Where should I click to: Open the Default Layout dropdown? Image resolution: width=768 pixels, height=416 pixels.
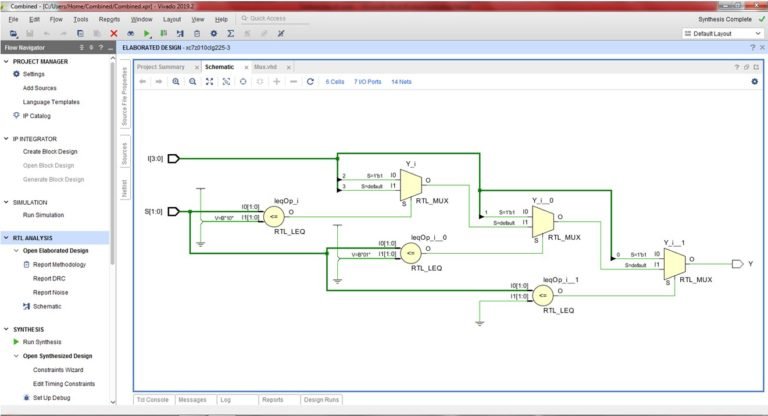(x=722, y=34)
